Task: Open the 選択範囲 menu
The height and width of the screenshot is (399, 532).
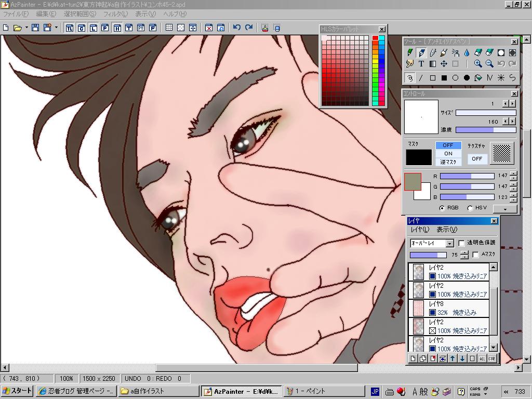Action: (x=79, y=14)
